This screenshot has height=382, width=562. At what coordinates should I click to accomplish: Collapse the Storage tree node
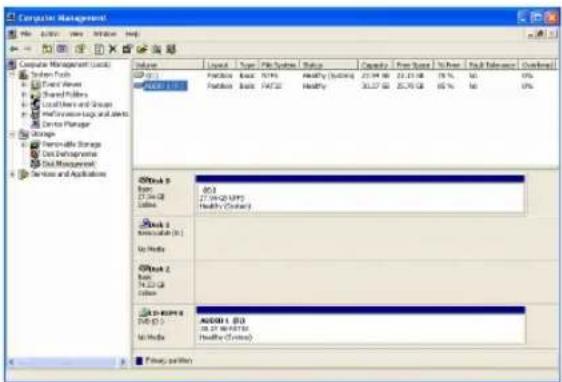[12, 134]
